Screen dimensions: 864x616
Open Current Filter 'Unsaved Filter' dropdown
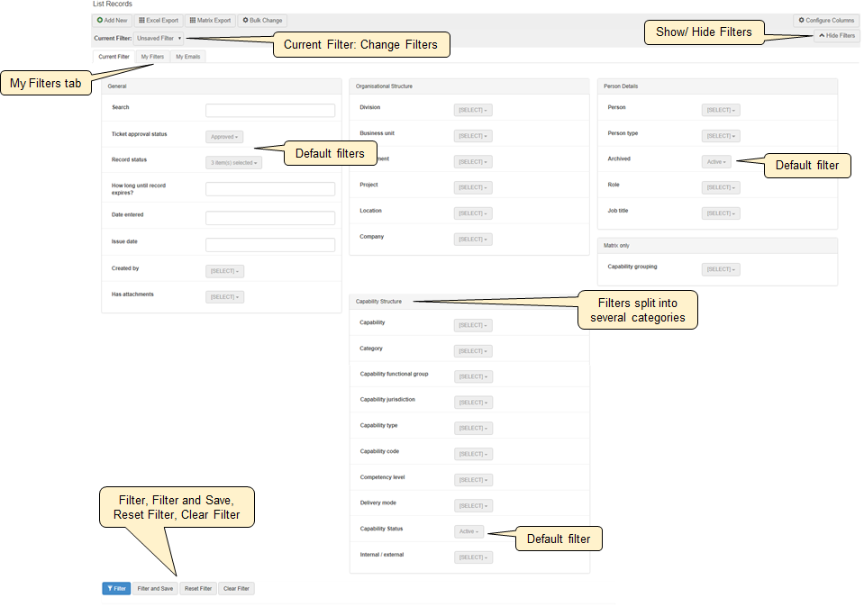[159, 39]
